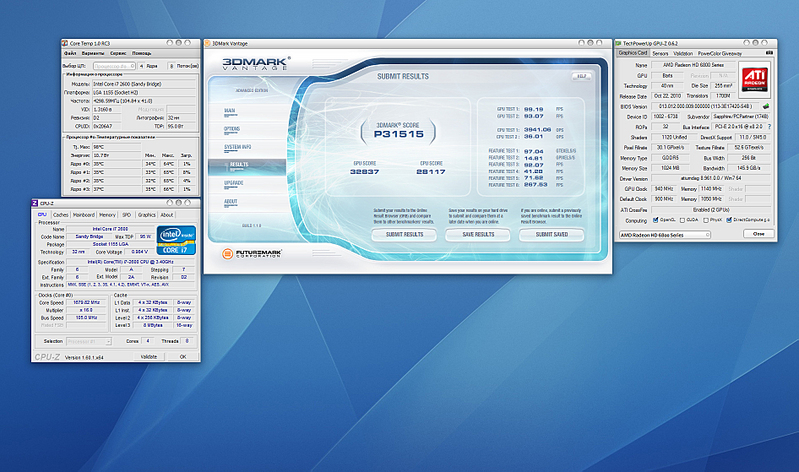Click the GPU-Z title bar icon
This screenshot has height=472, width=799.
coord(619,43)
